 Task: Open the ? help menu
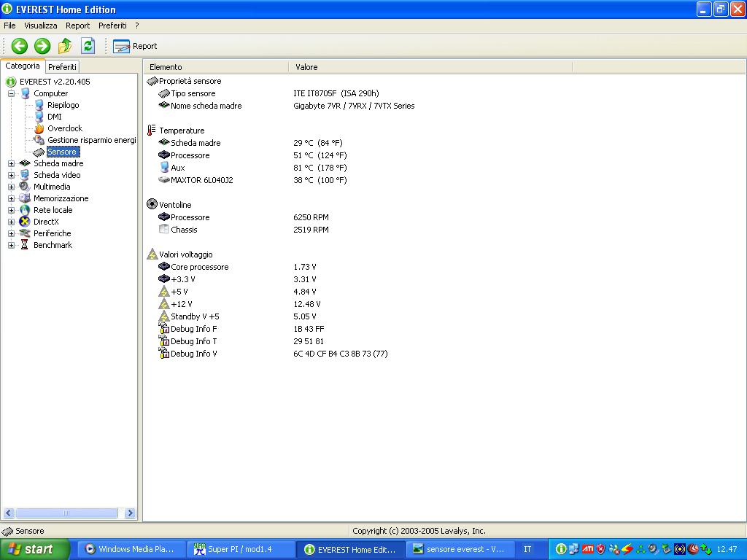(136, 26)
